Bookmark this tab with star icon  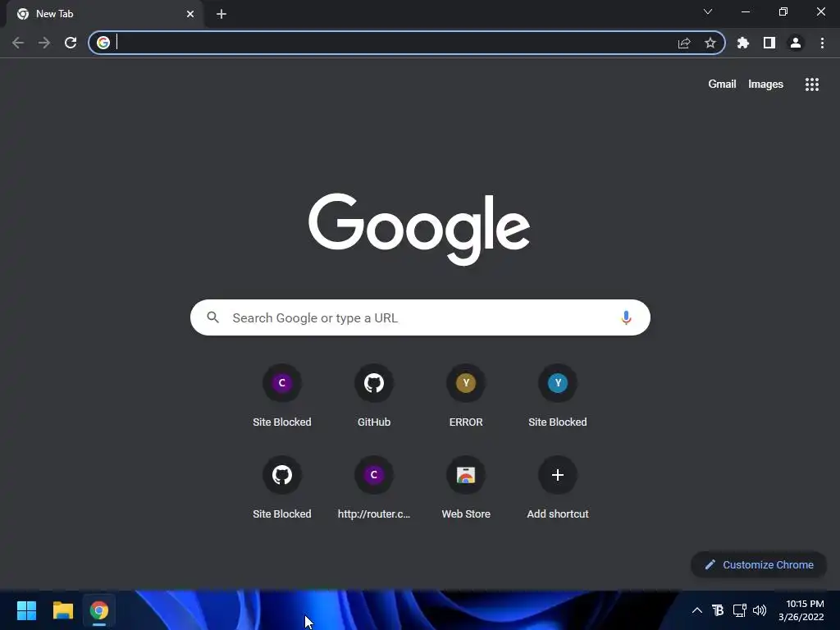pyautogui.click(x=710, y=43)
